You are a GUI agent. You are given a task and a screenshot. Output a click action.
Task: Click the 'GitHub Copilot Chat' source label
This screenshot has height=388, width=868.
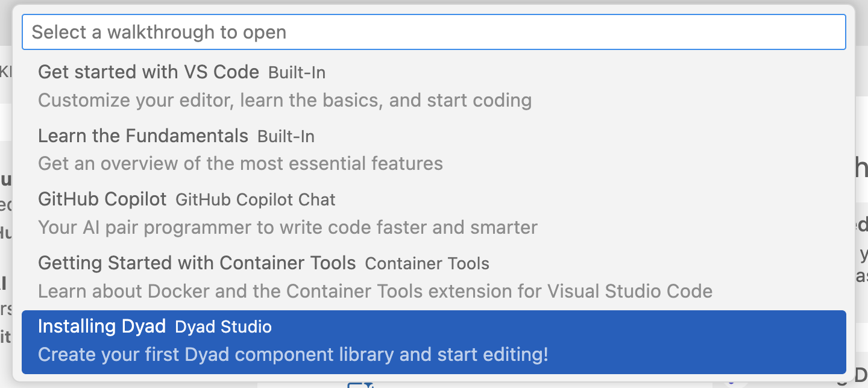[256, 200]
